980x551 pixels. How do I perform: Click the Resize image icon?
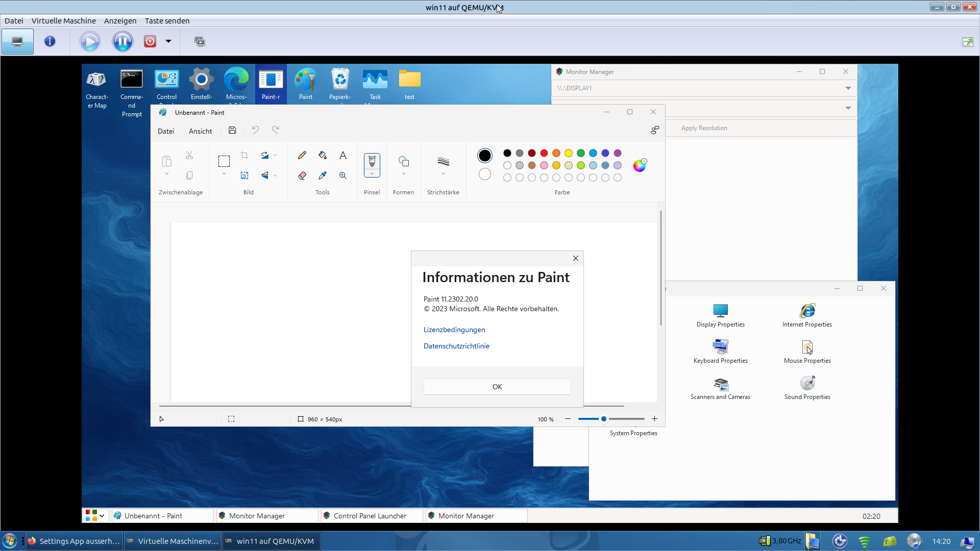pyautogui.click(x=244, y=176)
